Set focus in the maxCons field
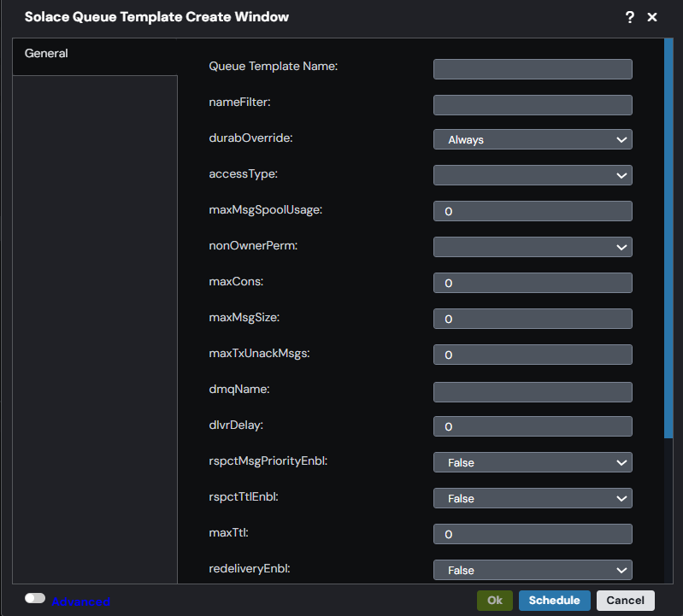 click(x=533, y=283)
